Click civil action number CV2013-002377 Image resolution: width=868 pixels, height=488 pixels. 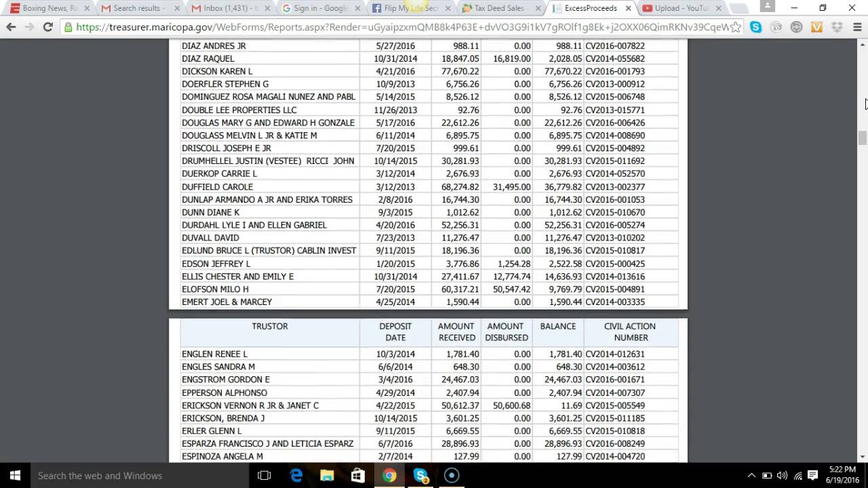pos(615,186)
